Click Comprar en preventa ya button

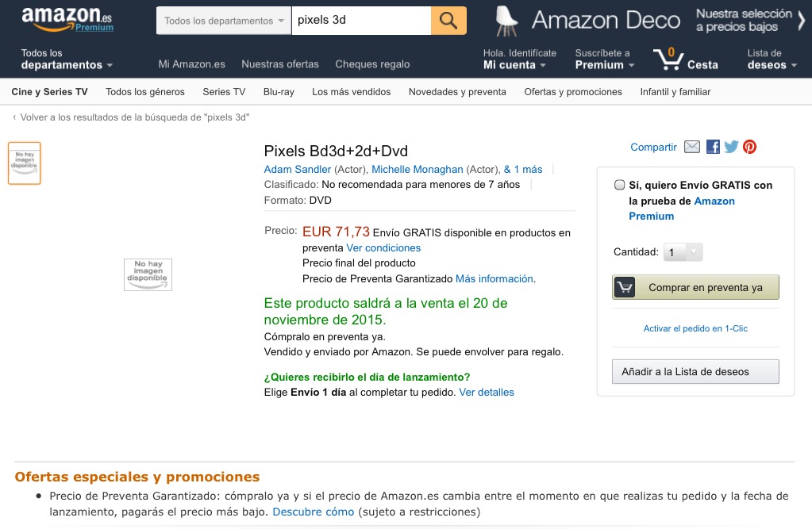pyautogui.click(x=695, y=287)
